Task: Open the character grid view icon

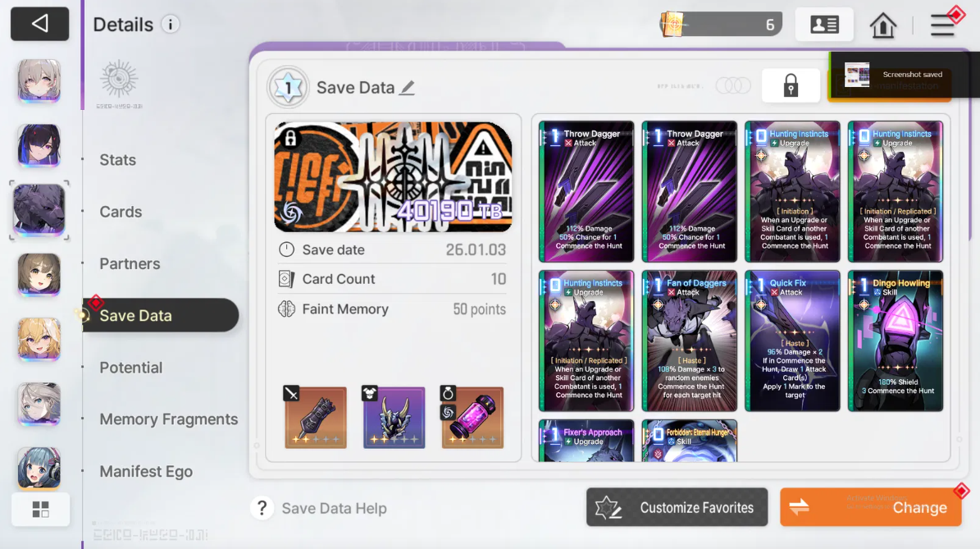Action: click(41, 510)
